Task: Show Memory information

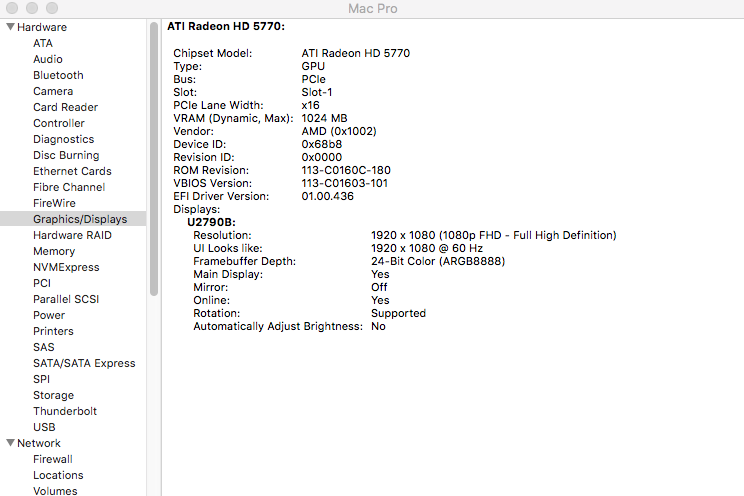Action: click(54, 251)
